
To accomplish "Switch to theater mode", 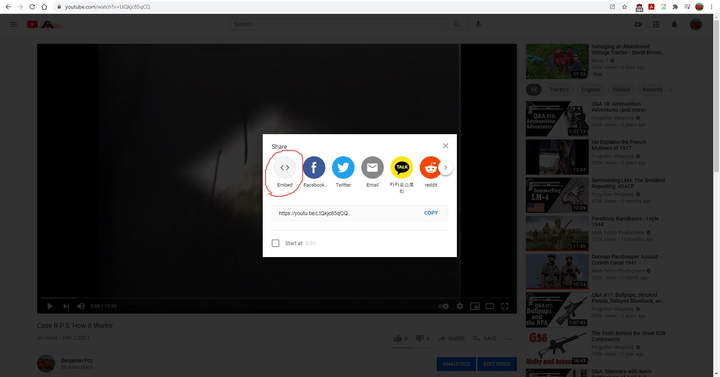I will pos(490,306).
